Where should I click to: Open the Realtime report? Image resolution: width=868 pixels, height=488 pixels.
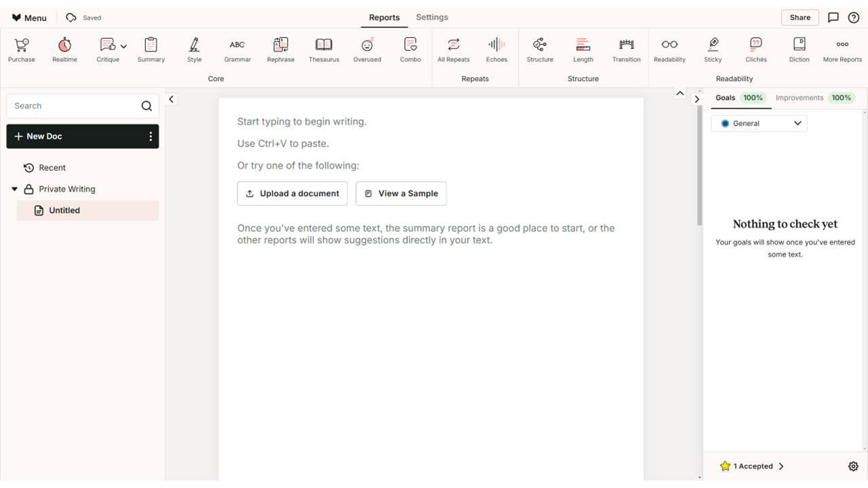tap(64, 50)
